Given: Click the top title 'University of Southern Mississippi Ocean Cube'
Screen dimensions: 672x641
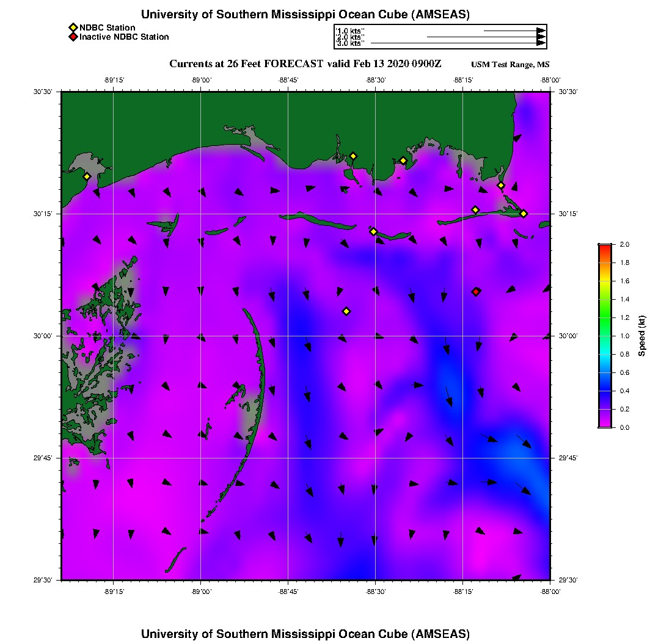Looking at the screenshot, I should pos(305,15).
